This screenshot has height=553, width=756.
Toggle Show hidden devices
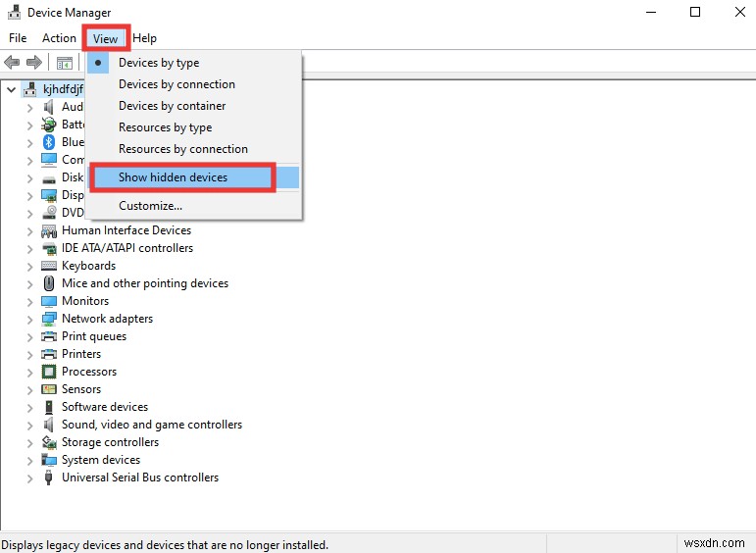194,177
